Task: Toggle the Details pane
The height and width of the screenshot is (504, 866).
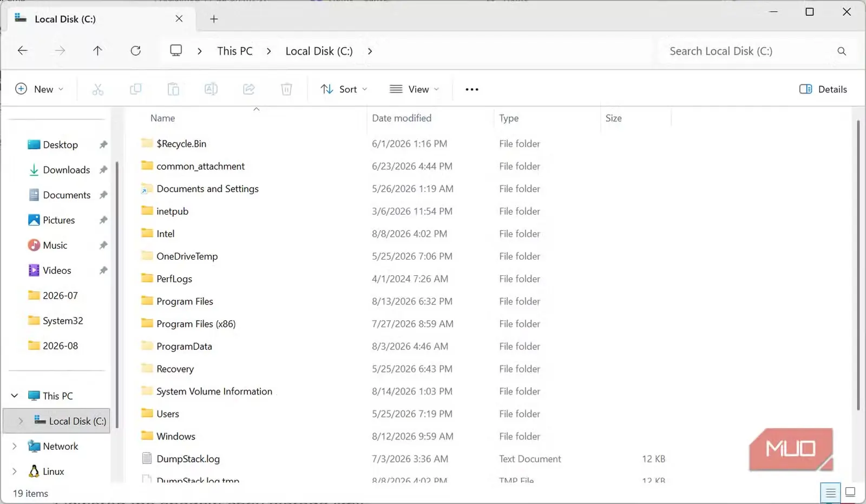Action: tap(823, 89)
